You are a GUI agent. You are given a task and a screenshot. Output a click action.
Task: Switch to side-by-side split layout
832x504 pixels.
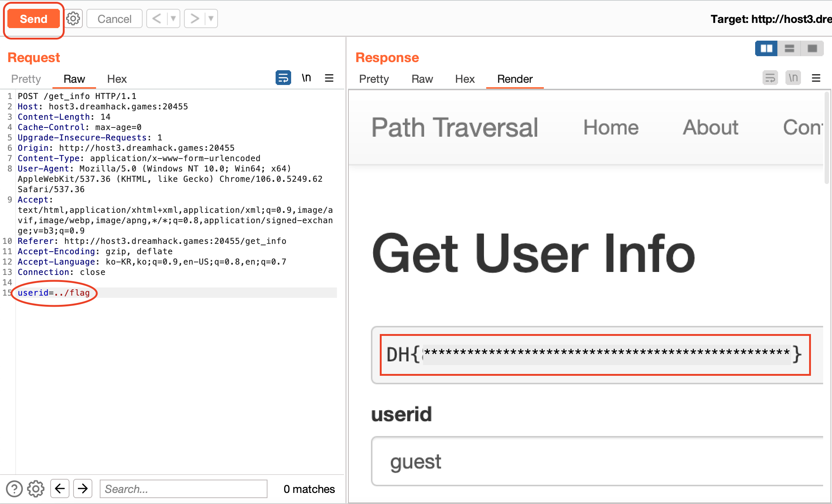tap(766, 48)
